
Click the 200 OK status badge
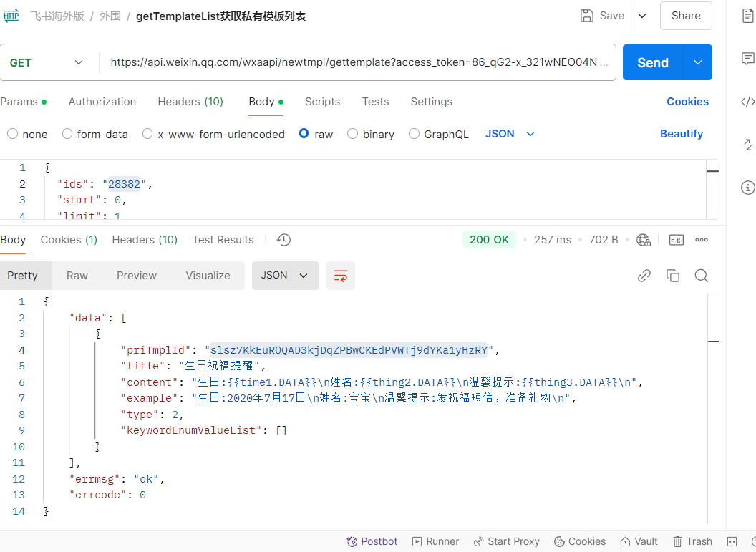coord(489,240)
